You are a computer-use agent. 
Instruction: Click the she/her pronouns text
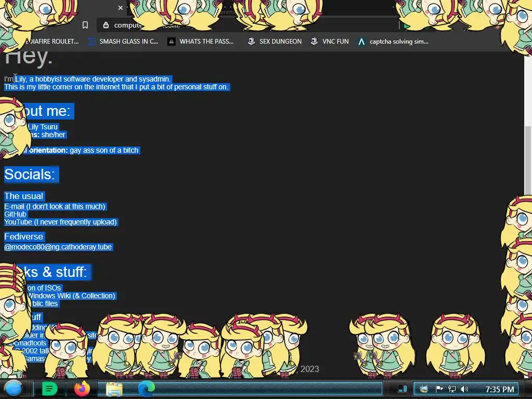(54, 135)
